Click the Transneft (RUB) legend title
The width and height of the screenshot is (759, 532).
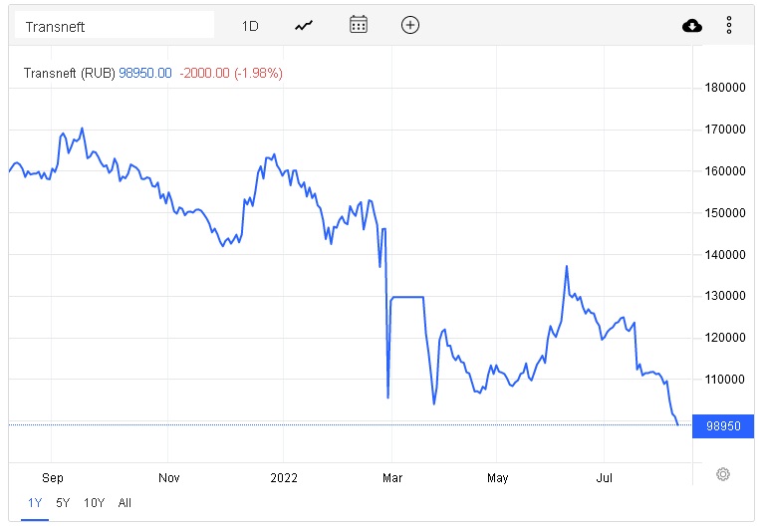[69, 73]
